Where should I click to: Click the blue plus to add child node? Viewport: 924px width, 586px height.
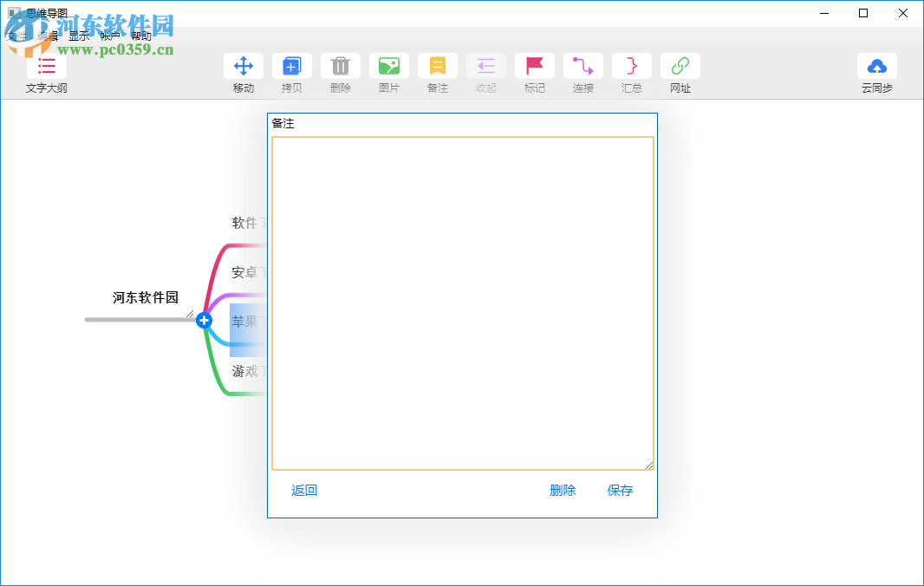[204, 320]
